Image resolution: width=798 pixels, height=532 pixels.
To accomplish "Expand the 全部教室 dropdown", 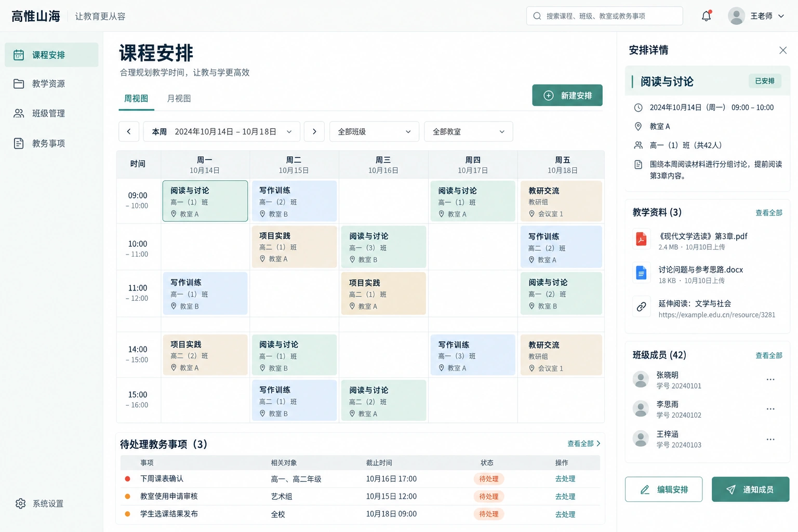I will pos(469,131).
